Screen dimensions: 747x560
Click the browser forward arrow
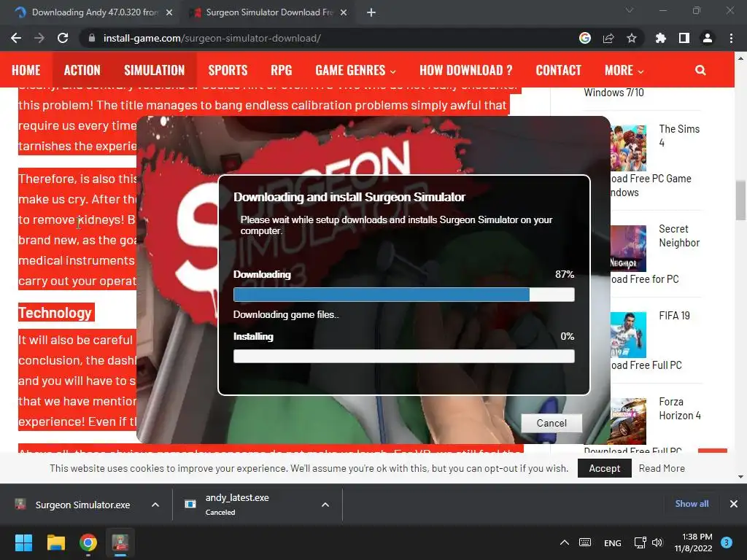click(x=39, y=38)
